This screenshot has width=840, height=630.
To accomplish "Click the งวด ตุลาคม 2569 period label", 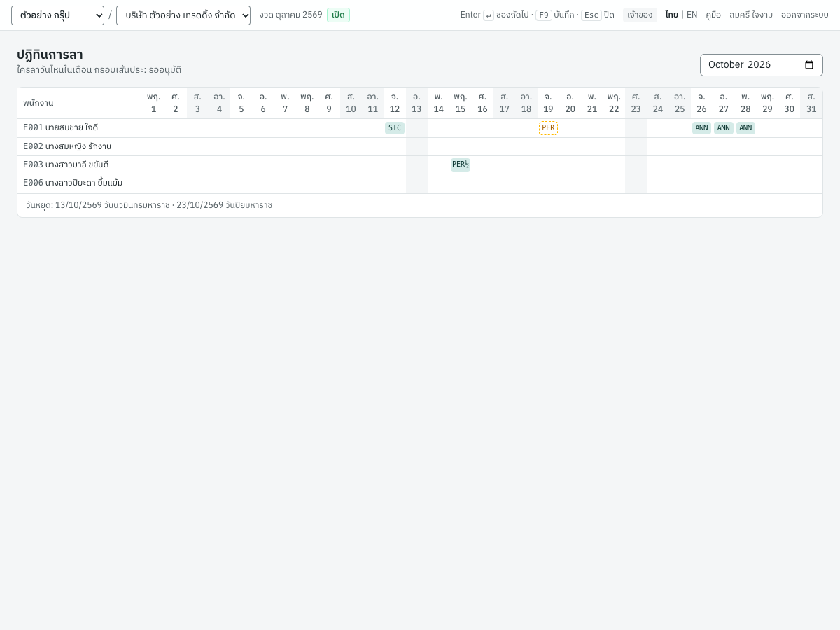I will 290,15.
